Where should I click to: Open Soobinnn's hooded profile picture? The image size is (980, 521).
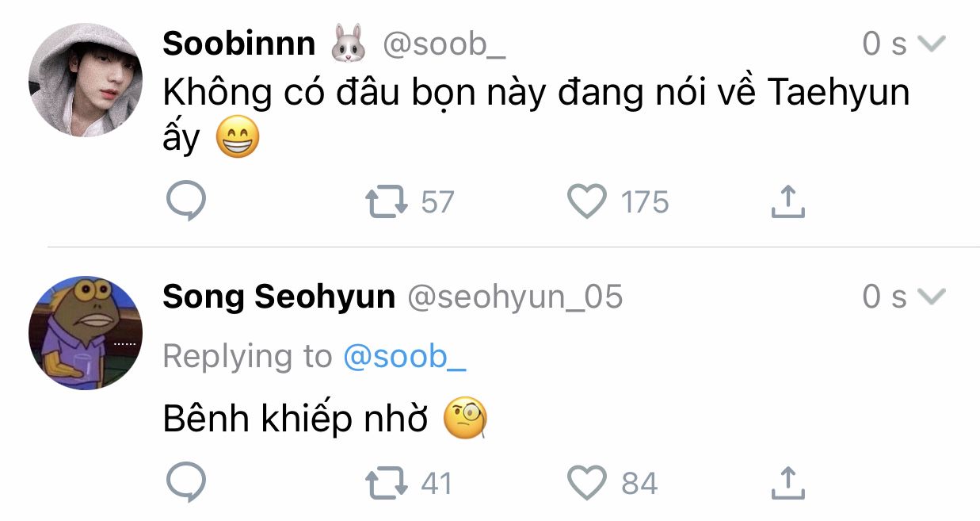(x=86, y=80)
